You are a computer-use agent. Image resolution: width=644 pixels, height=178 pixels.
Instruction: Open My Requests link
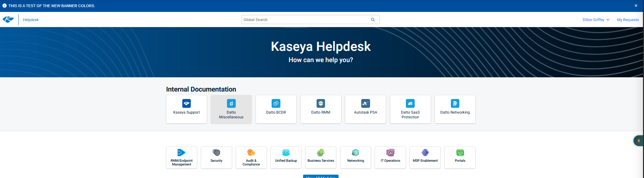(628, 20)
